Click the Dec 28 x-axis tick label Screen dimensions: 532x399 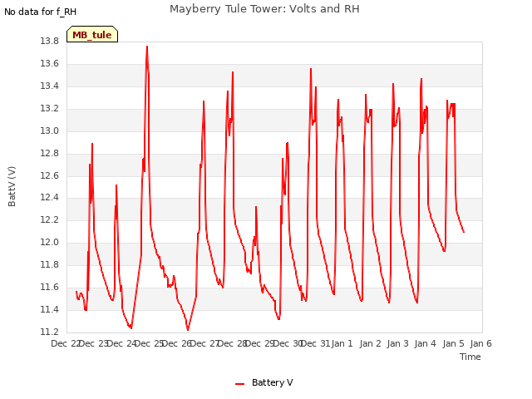(232, 343)
